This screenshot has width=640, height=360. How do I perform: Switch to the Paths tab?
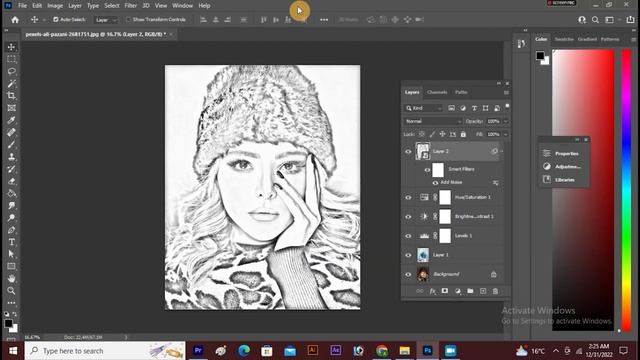point(461,92)
